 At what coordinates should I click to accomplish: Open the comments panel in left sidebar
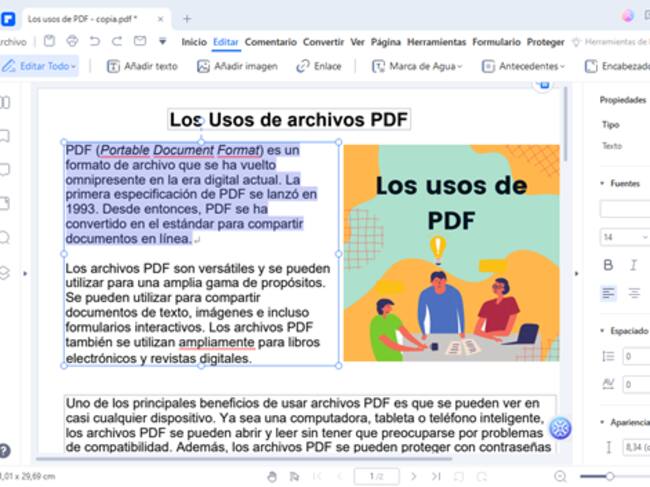point(6,169)
